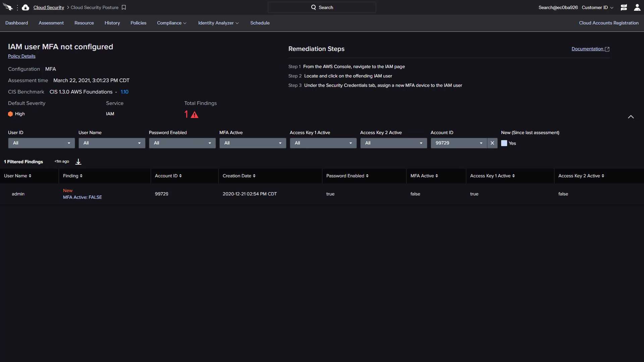The width and height of the screenshot is (644, 362).
Task: Open the Password Enabled filter dropdown
Action: coord(182,143)
